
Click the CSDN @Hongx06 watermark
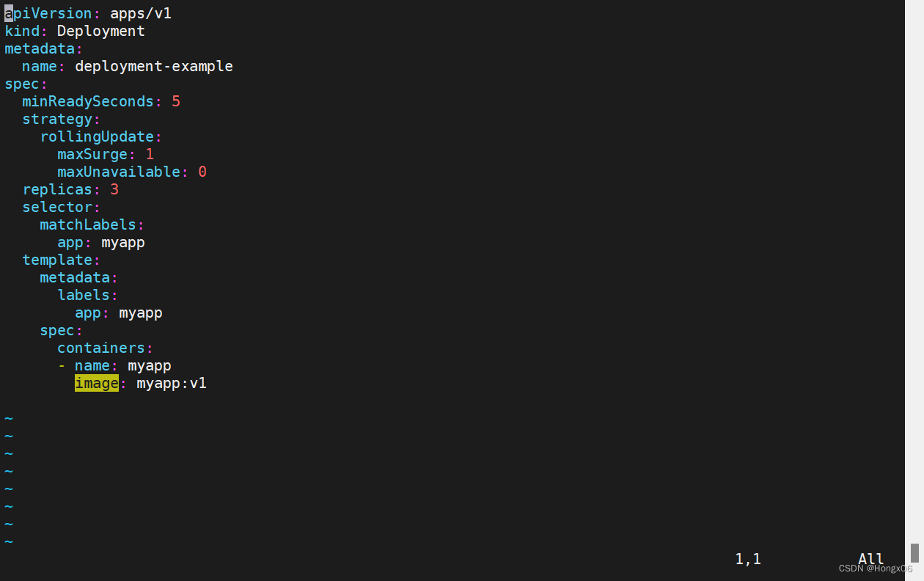(876, 569)
